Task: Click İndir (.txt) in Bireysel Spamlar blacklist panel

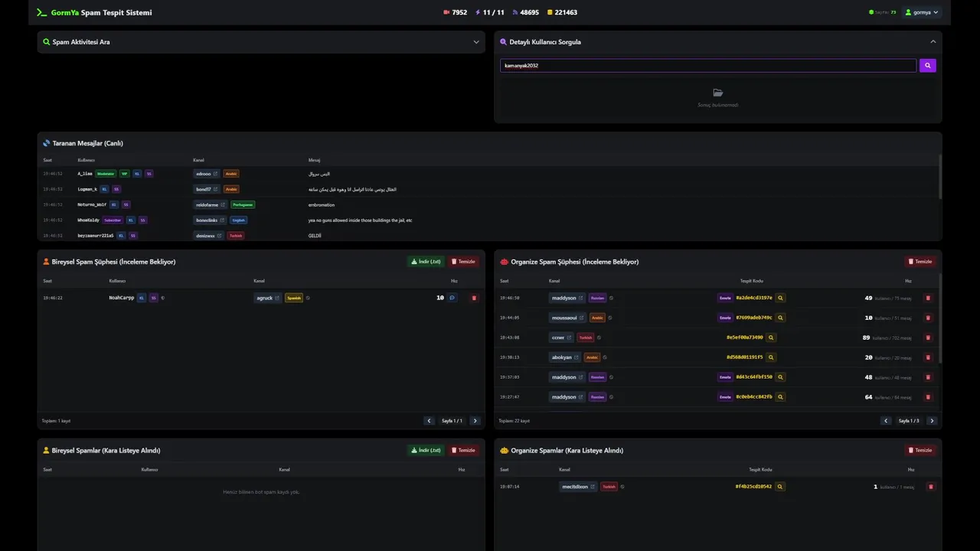Action: pyautogui.click(x=426, y=450)
